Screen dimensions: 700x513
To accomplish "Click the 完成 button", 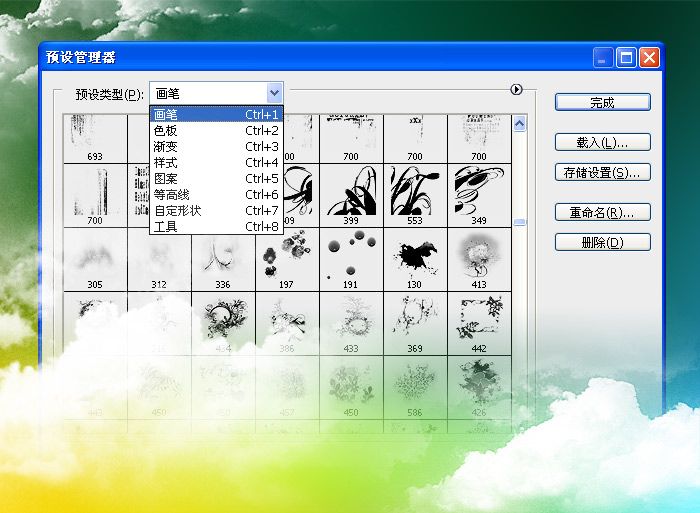I will [x=602, y=102].
